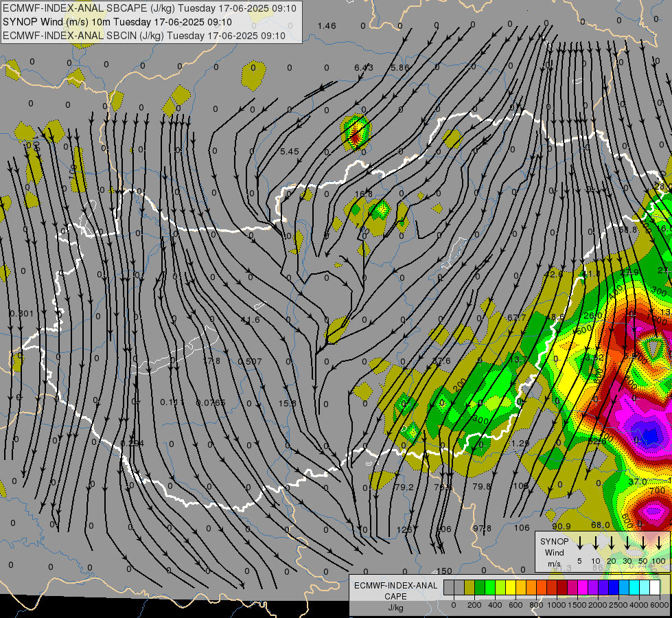Screen dimensions: 672x618
Task: Click the 0.301 value on the map
Action: (x=21, y=314)
